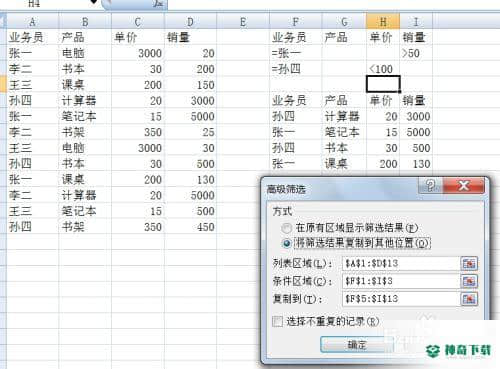The image size is (500, 369).
Task: Click the 条件区域 input field
Action: coord(401,281)
